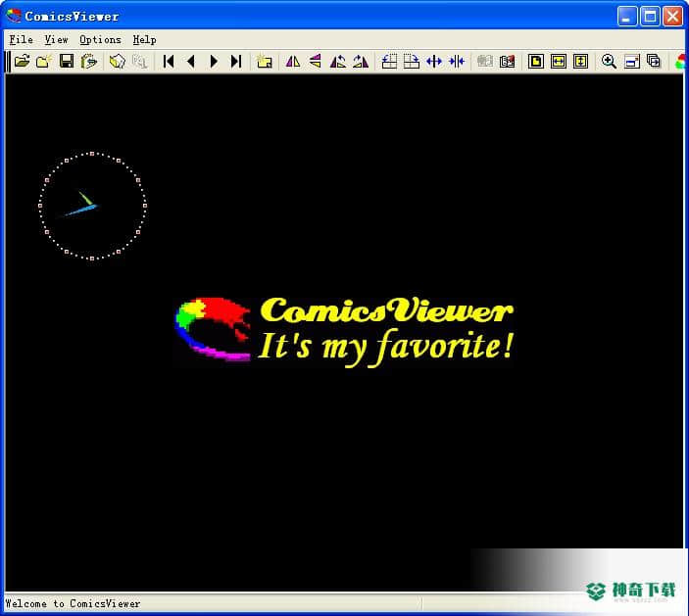
Task: Minimize the ComicsViewer window
Action: click(627, 17)
